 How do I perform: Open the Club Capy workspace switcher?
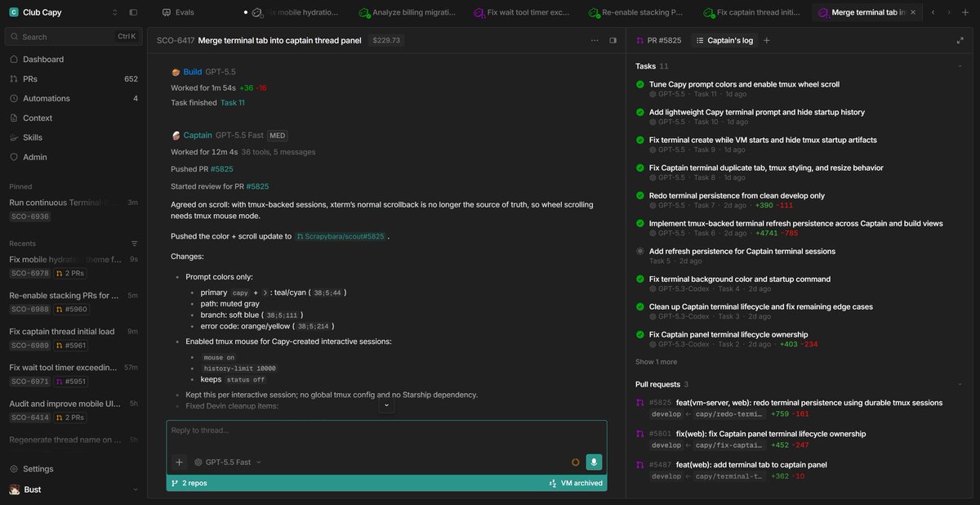click(x=64, y=12)
